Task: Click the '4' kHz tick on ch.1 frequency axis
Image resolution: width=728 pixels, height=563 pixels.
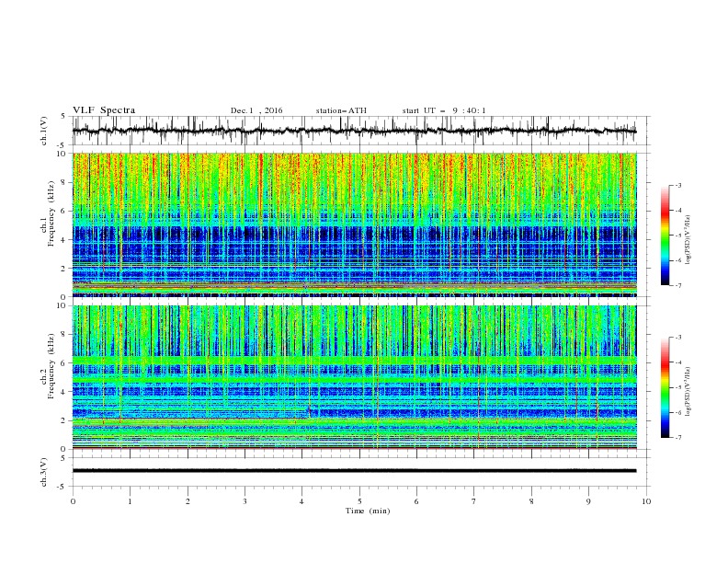Action: click(63, 240)
